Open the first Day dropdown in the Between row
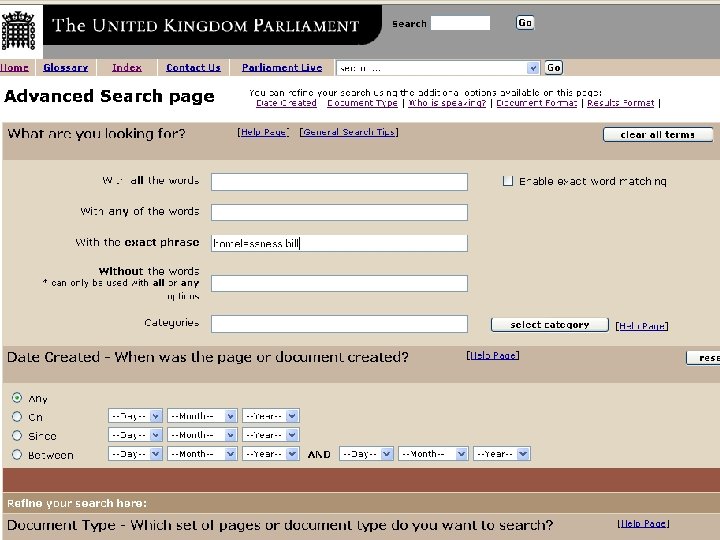This screenshot has width=720, height=540. [135, 454]
